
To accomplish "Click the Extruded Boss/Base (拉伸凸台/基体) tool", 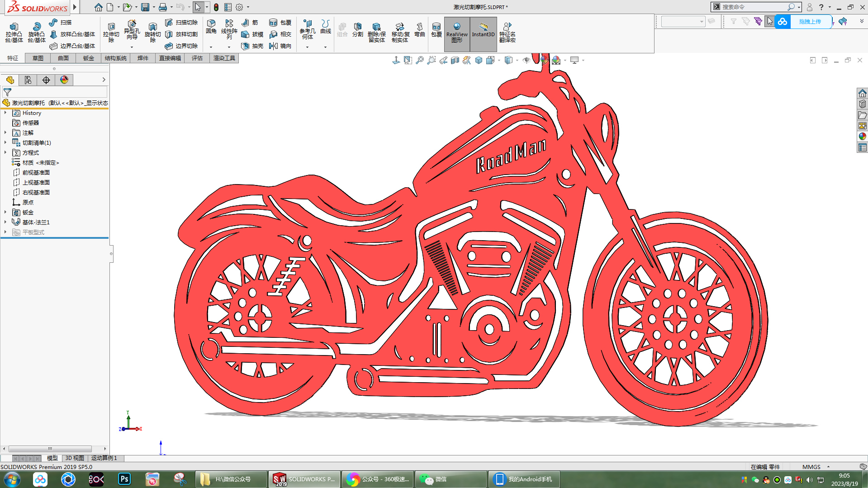I will [14, 32].
